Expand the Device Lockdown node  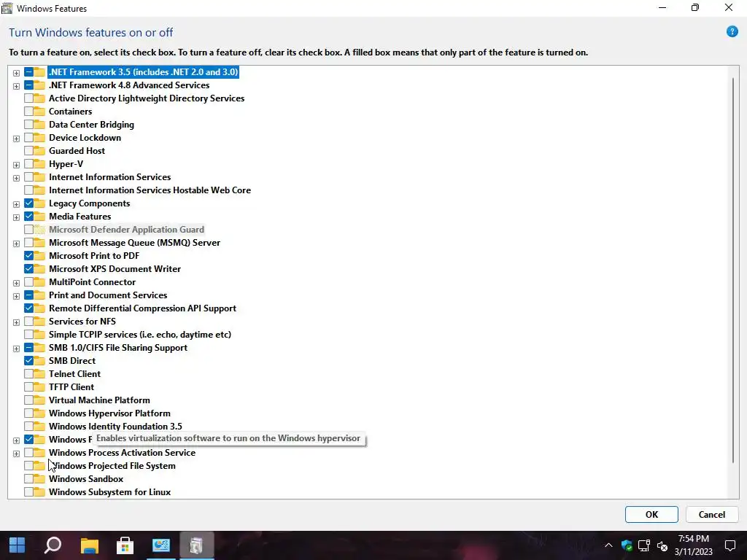(16, 139)
